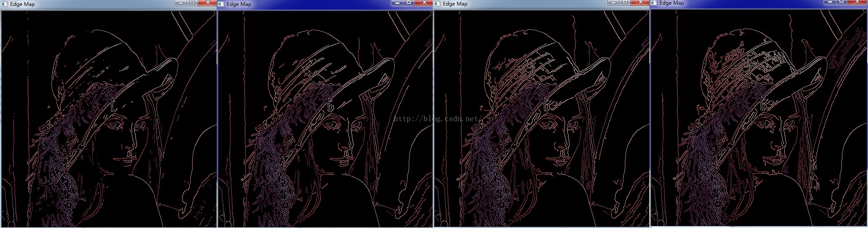
Task: Close the first Edge Map window
Action: 207,3
